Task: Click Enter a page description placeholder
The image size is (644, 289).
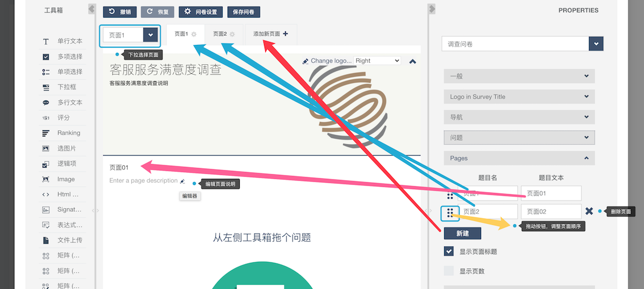Action: point(143,181)
